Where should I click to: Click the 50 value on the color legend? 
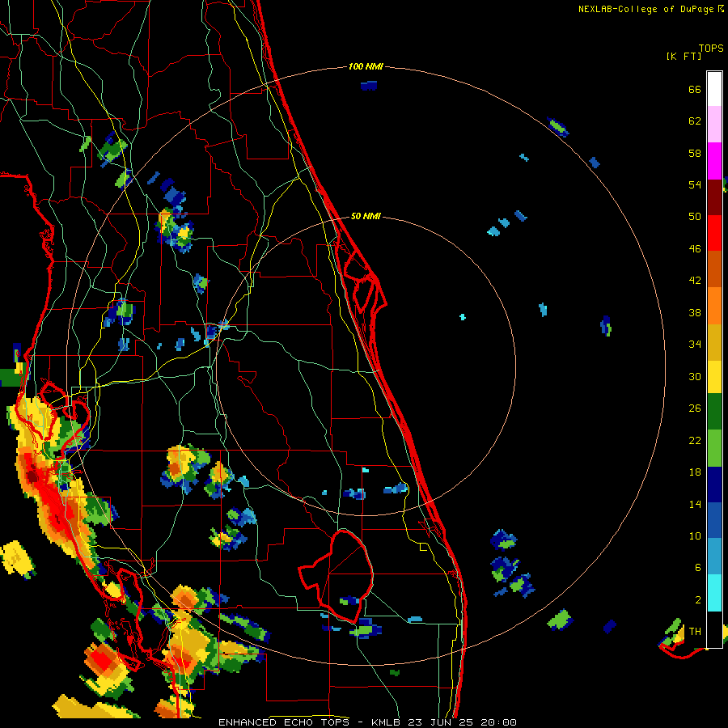[x=695, y=217]
